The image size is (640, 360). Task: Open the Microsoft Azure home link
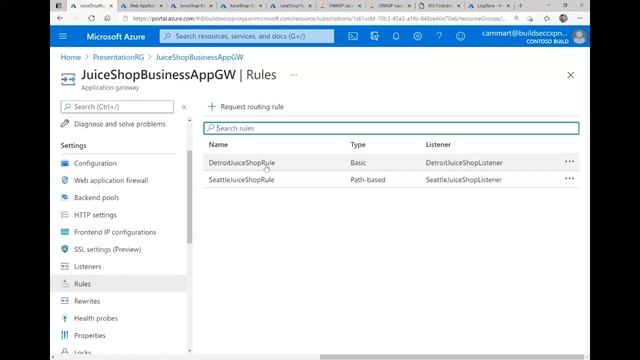point(116,36)
